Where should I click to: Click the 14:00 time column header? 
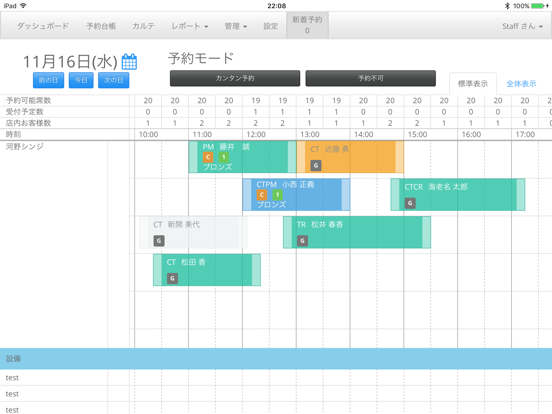[364, 134]
